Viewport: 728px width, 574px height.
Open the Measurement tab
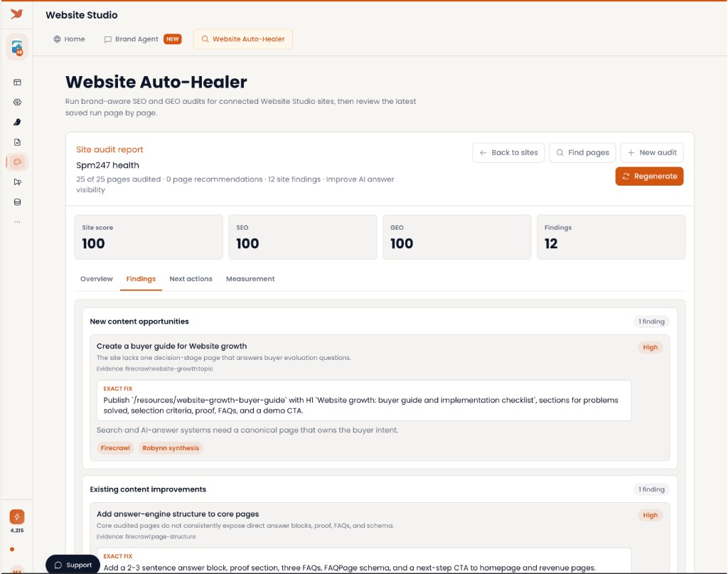click(x=250, y=279)
